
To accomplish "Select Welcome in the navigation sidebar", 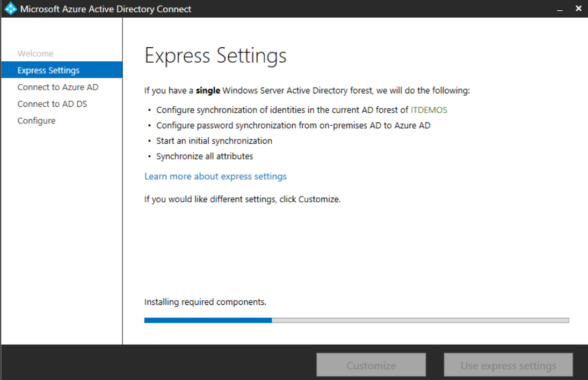I will click(35, 53).
